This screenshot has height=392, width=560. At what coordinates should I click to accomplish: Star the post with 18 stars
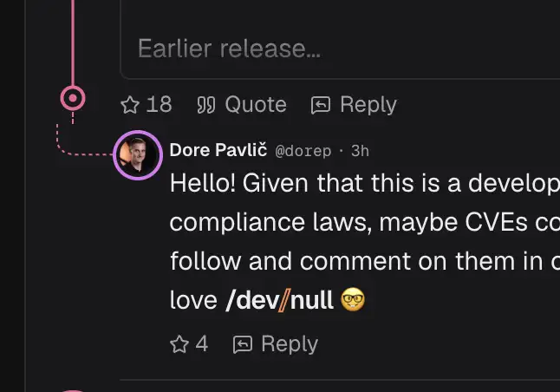point(130,105)
